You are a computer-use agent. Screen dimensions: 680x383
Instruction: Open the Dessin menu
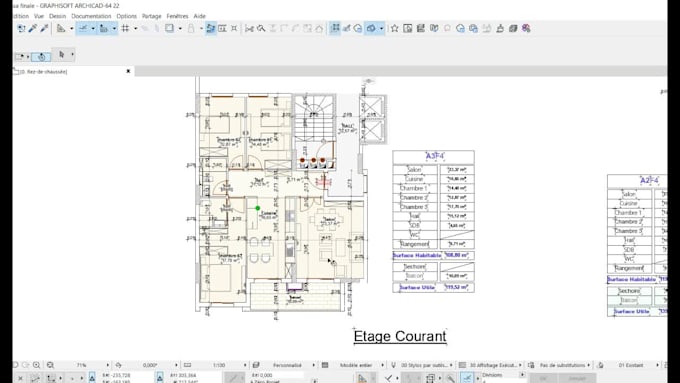pos(58,16)
